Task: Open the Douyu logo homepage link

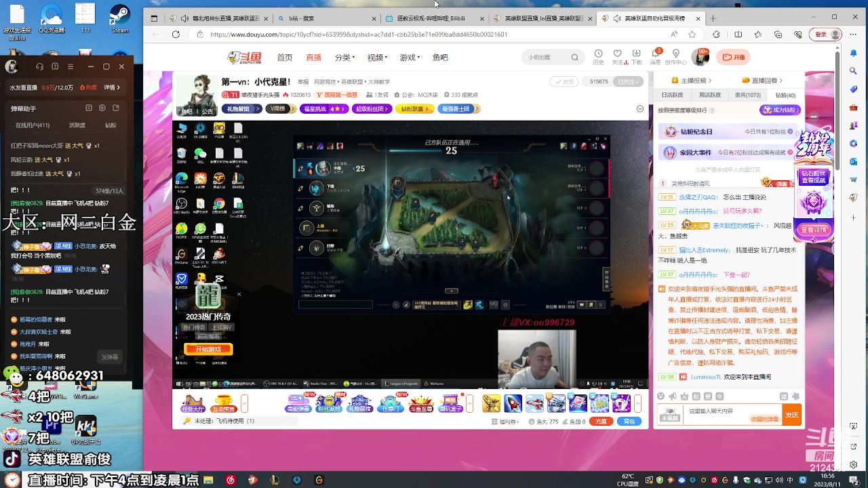Action: 243,58
